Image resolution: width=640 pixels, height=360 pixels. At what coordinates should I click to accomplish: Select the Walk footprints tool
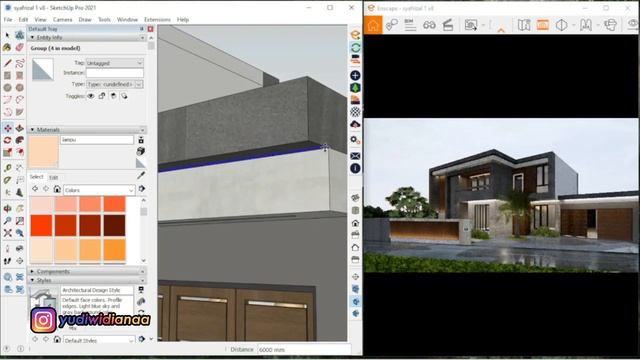(7, 261)
